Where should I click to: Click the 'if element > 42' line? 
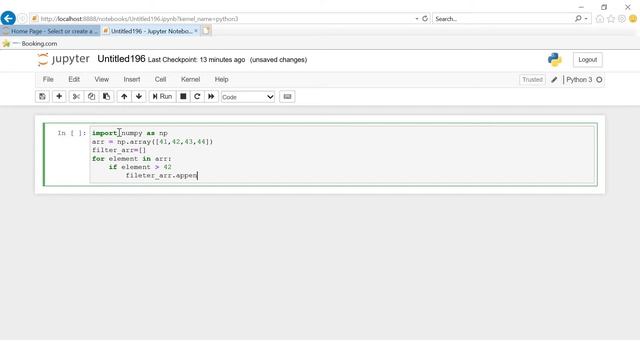tap(140, 167)
